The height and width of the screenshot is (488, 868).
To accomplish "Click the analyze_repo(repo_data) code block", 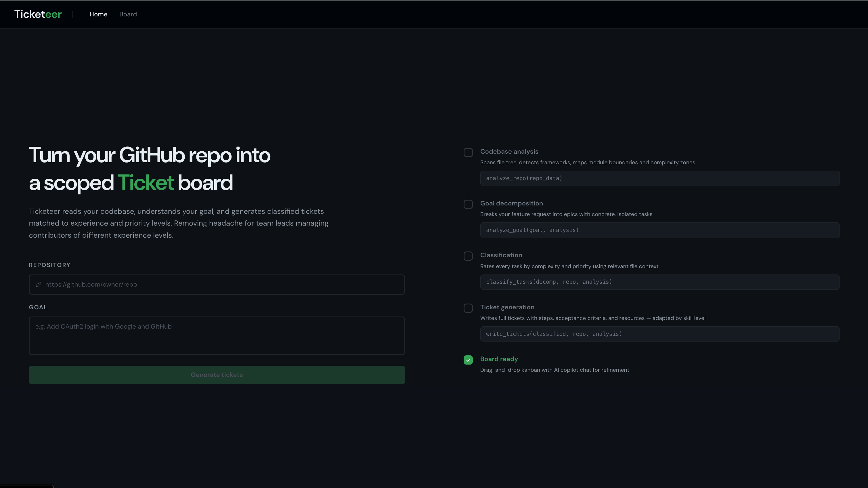I will pyautogui.click(x=659, y=178).
